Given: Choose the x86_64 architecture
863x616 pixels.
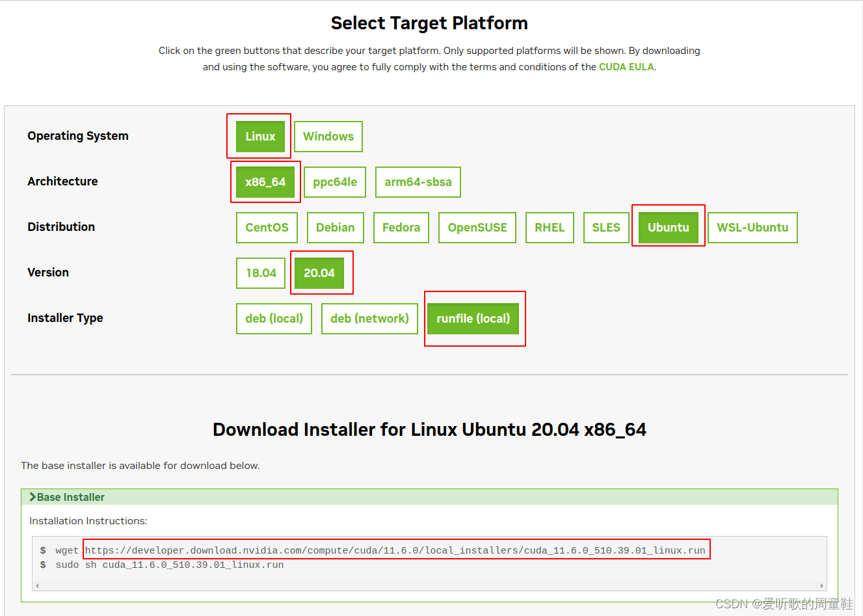Looking at the screenshot, I should point(265,182).
